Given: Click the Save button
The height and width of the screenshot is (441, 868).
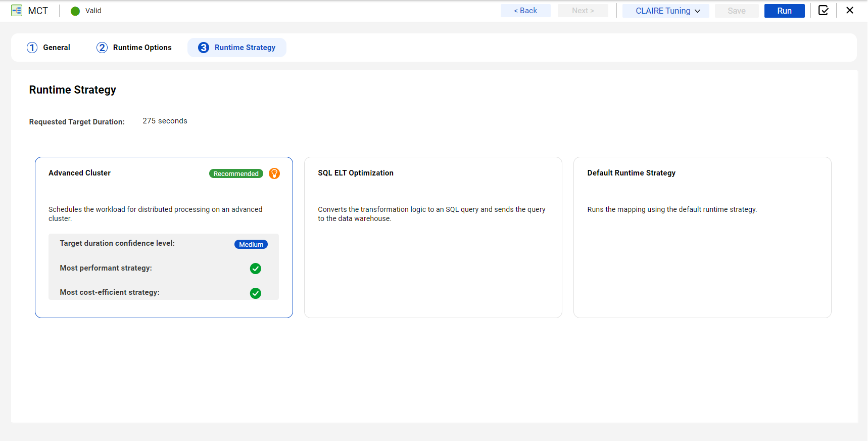Looking at the screenshot, I should click(737, 11).
